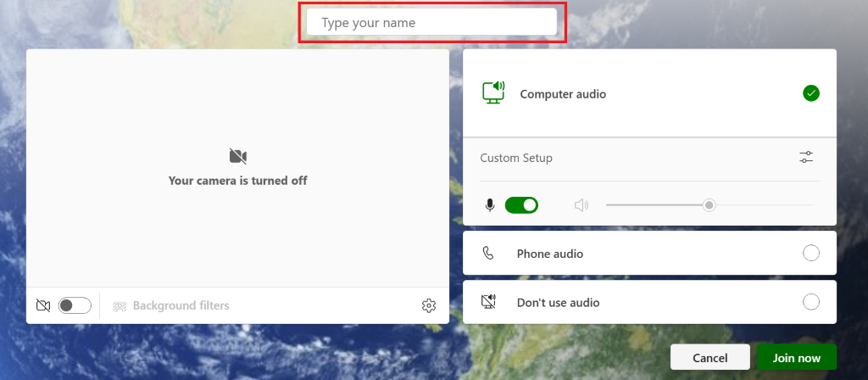Viewport: 868px width, 380px height.
Task: Click the Cancel button
Action: point(710,357)
